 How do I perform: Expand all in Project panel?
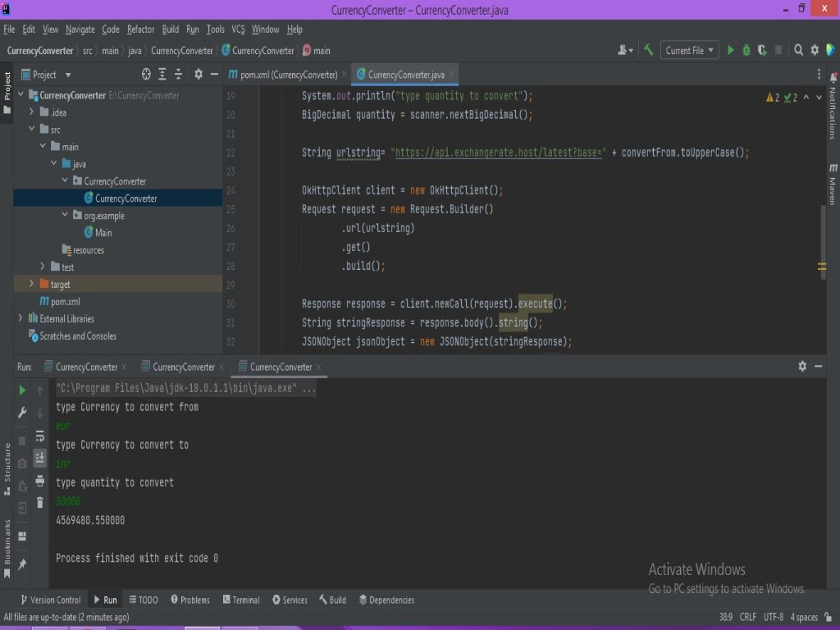point(162,75)
